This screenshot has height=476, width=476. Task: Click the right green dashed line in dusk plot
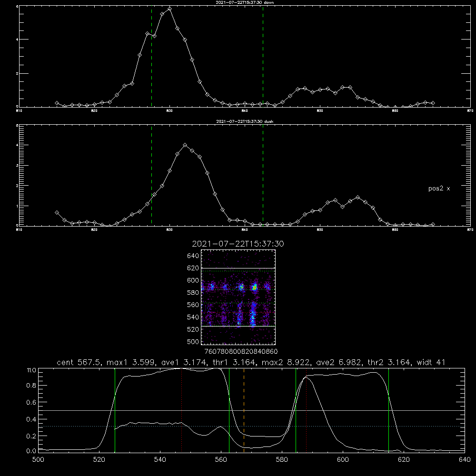point(263,175)
